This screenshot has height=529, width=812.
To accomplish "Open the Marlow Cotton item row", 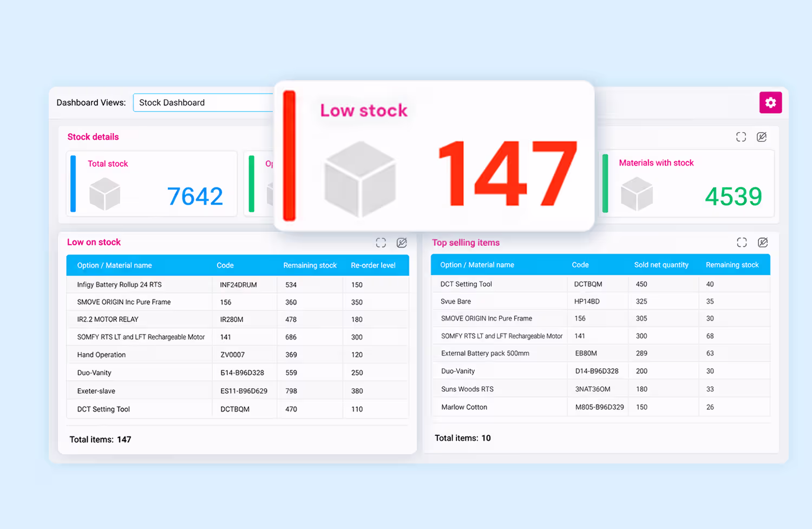I will [x=600, y=407].
